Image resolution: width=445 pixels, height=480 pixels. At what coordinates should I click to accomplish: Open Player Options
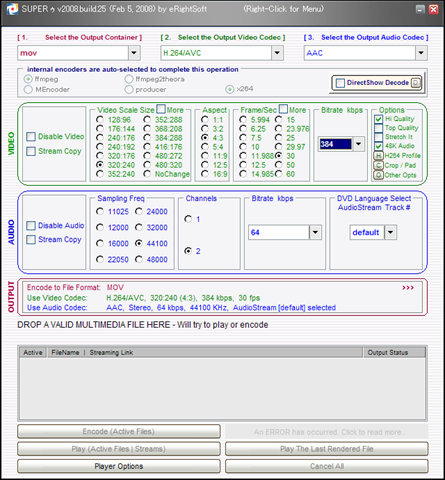[x=119, y=466]
